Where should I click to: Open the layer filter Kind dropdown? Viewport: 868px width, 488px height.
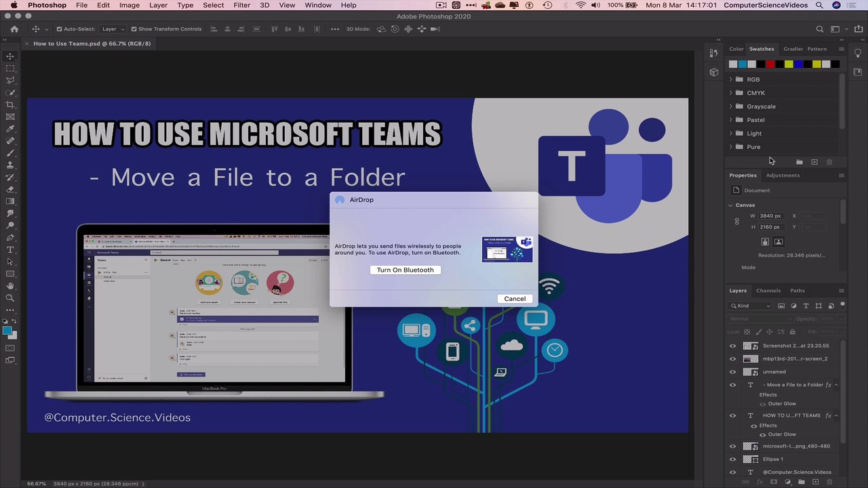(x=751, y=306)
